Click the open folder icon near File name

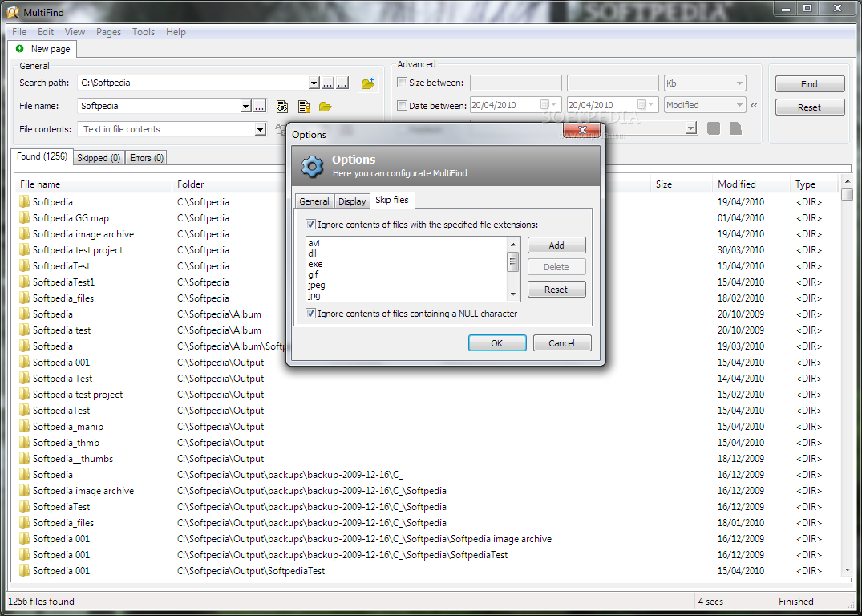(326, 107)
